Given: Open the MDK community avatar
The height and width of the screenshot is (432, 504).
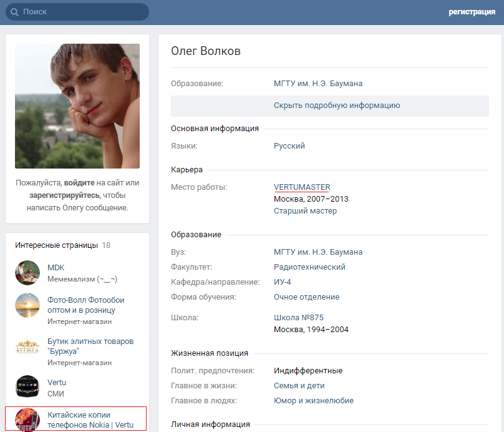Looking at the screenshot, I should click(27, 273).
